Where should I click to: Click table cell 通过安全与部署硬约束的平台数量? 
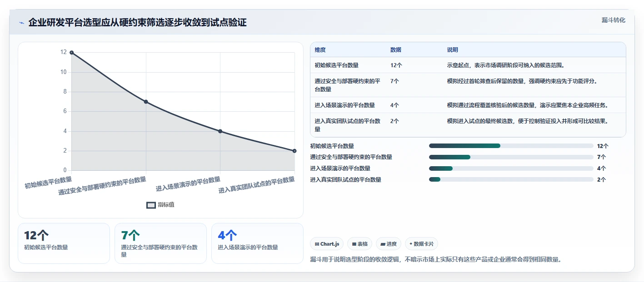pos(348,85)
